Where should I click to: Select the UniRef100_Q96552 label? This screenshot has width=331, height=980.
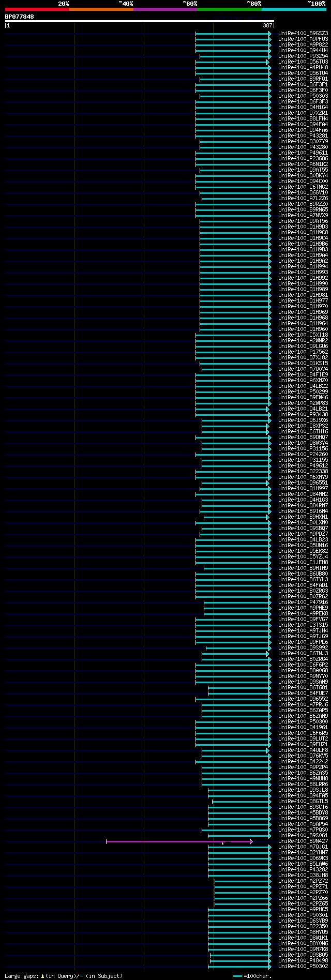(303, 699)
